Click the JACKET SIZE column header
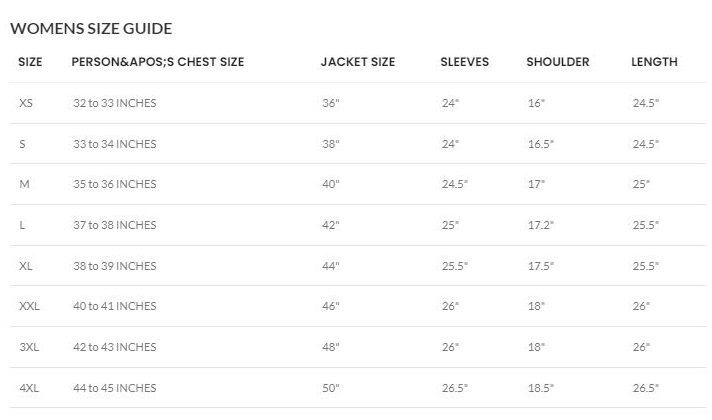712x420 pixels. 358,62
